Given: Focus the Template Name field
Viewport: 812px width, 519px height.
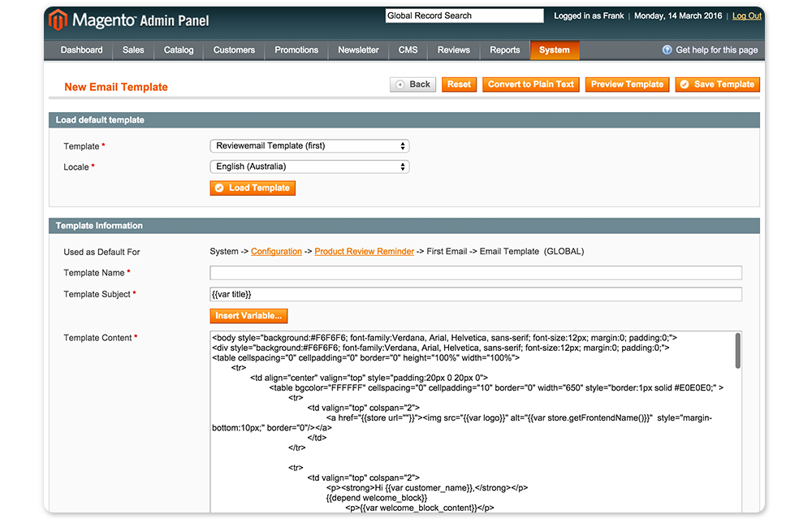Looking at the screenshot, I should (x=476, y=273).
